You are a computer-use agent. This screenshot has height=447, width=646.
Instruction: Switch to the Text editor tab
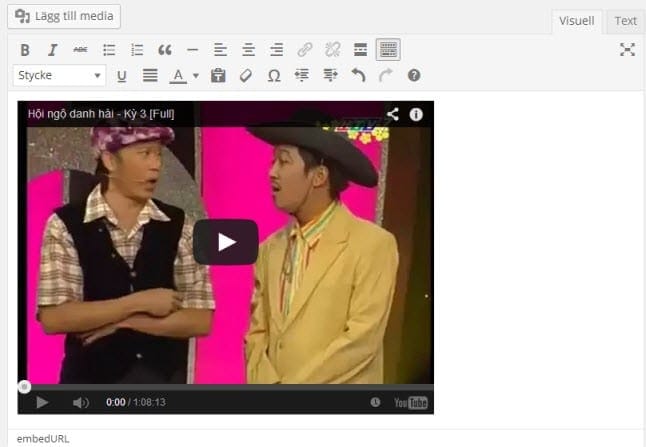point(625,21)
